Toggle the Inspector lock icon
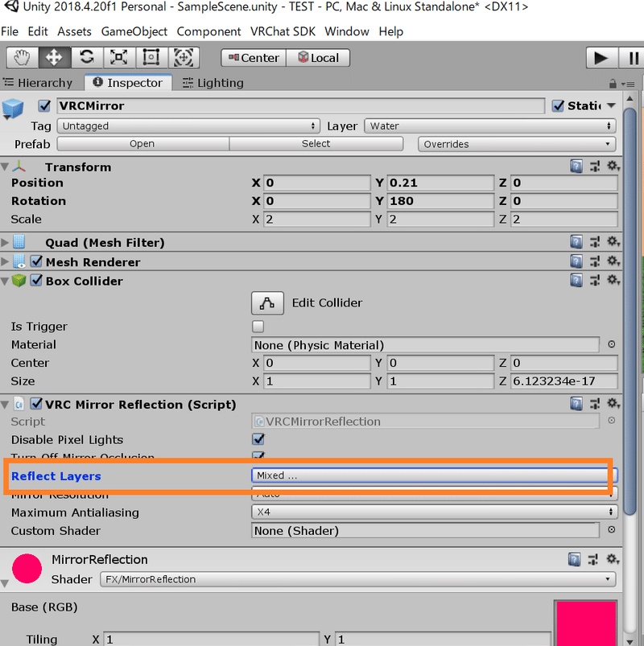Viewport: 644px width, 646px height. coord(613,84)
